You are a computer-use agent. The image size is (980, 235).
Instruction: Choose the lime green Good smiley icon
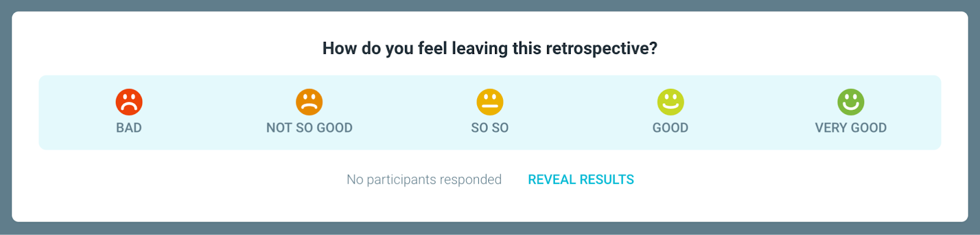pos(671,102)
